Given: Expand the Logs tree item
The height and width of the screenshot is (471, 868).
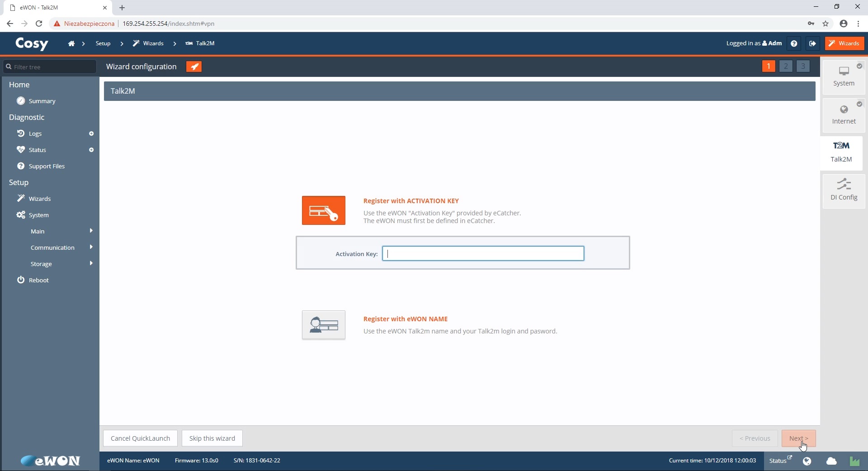Looking at the screenshot, I should click(91, 133).
